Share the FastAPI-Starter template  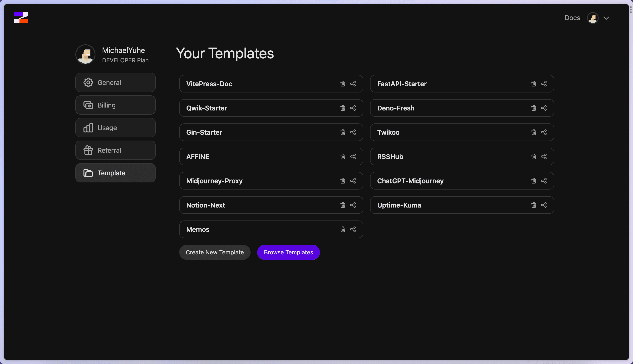544,84
